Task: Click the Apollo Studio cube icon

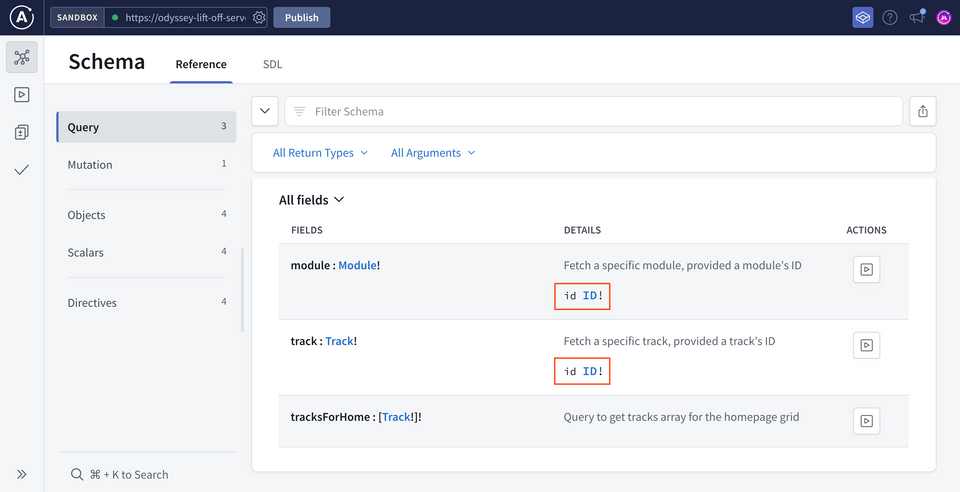Action: [863, 18]
